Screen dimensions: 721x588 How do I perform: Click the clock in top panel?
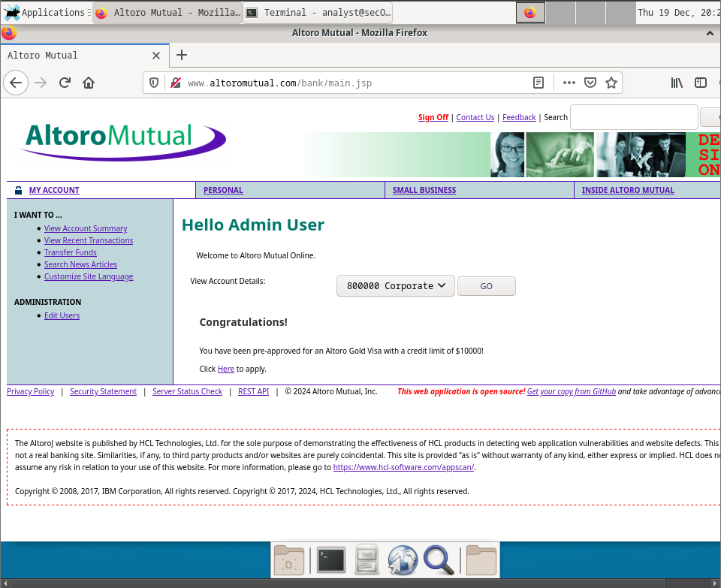677,13
